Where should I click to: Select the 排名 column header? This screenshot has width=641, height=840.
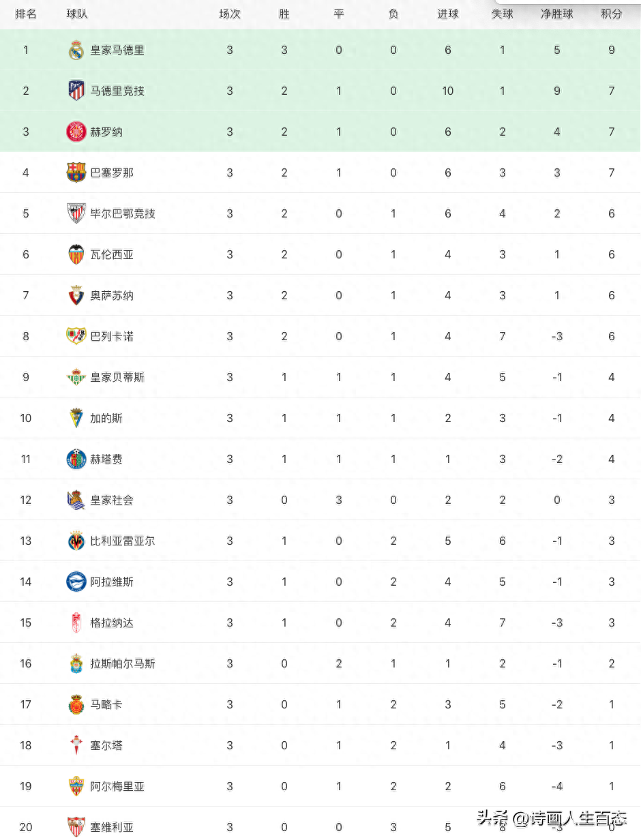click(x=26, y=14)
